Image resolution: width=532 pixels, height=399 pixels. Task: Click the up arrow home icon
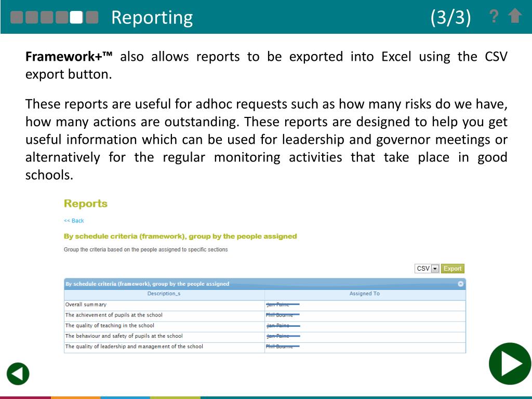point(515,16)
